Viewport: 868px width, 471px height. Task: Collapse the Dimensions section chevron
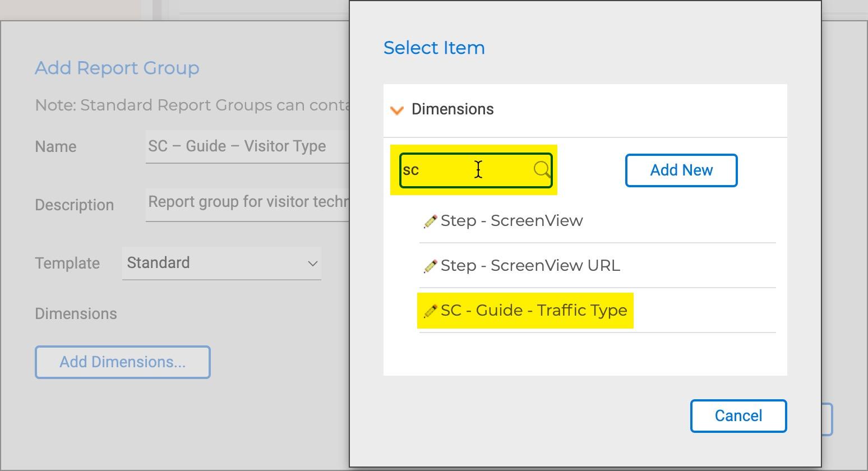(397, 110)
